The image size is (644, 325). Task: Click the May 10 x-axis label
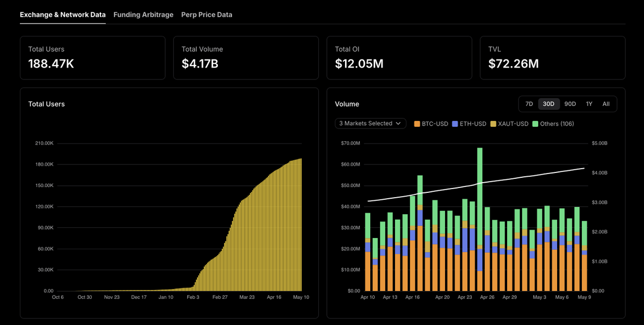tap(301, 297)
